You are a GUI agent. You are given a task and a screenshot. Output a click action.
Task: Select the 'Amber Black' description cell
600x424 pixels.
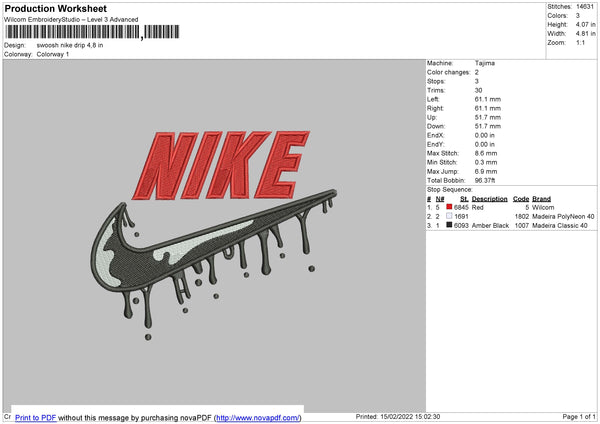(490, 226)
